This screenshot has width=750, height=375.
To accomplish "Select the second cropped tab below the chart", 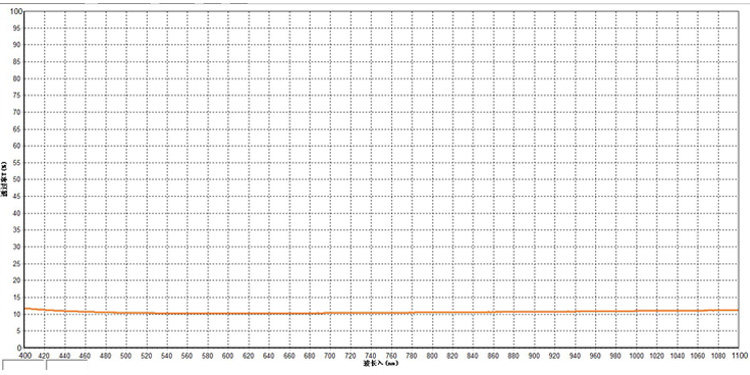I will pos(66,365).
